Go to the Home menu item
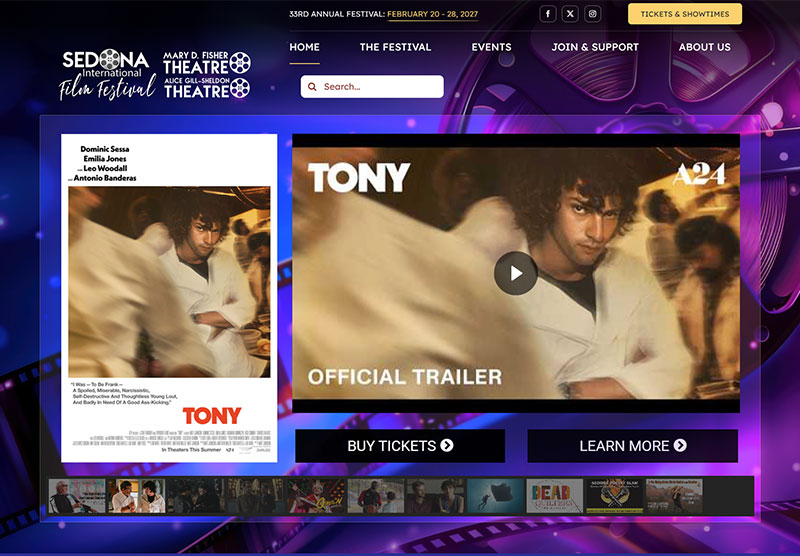 (x=305, y=47)
